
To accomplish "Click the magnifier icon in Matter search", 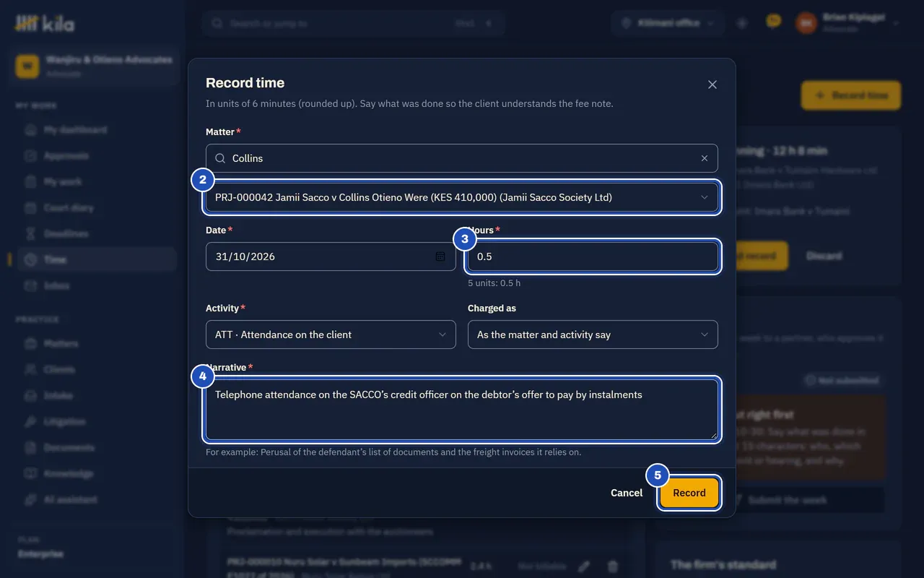I will pos(220,158).
